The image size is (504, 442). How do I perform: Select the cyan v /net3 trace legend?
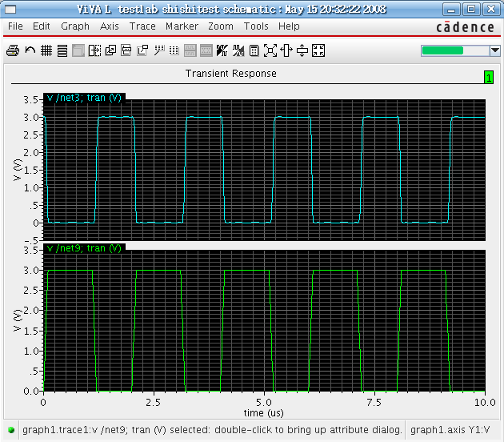point(84,98)
